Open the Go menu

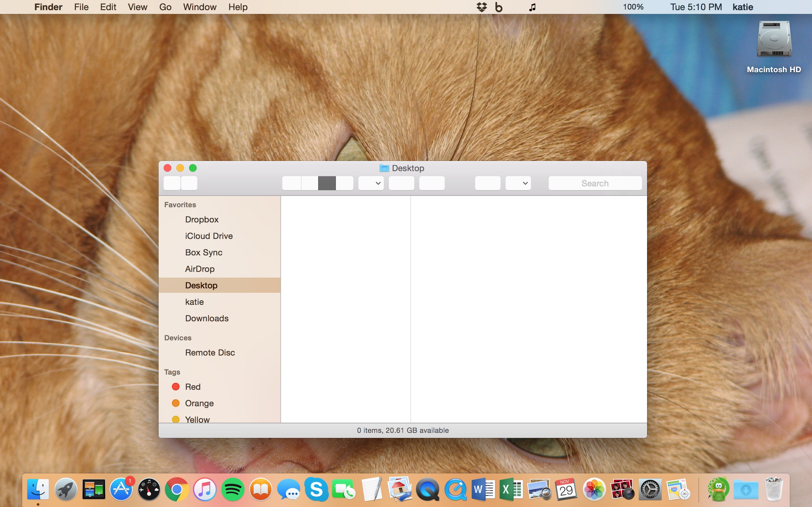pyautogui.click(x=165, y=7)
